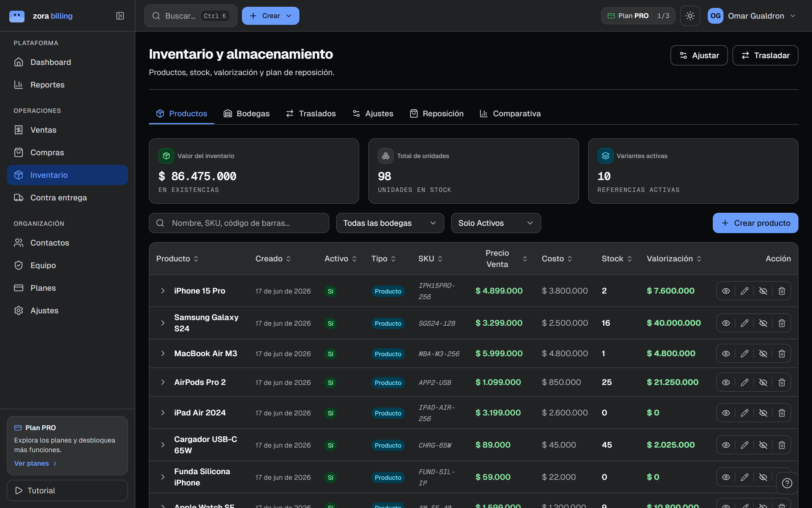Edit the iPad Air 2024 product
This screenshot has width=812, height=508.
744,413
